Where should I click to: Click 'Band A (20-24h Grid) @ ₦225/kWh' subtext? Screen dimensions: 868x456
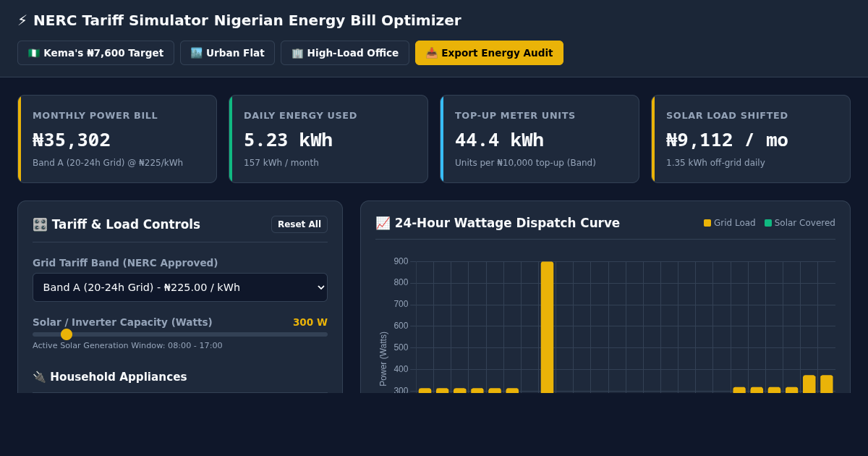pyautogui.click(x=108, y=163)
